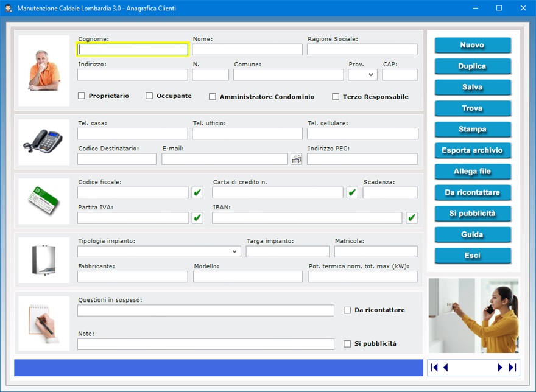Click the telephone picture
The image size is (536, 392).
click(44, 142)
